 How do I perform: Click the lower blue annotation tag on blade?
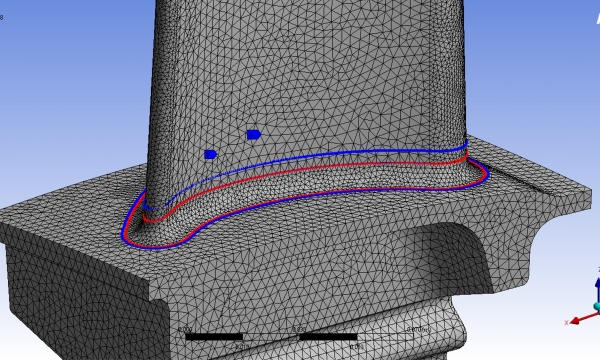[x=210, y=154]
